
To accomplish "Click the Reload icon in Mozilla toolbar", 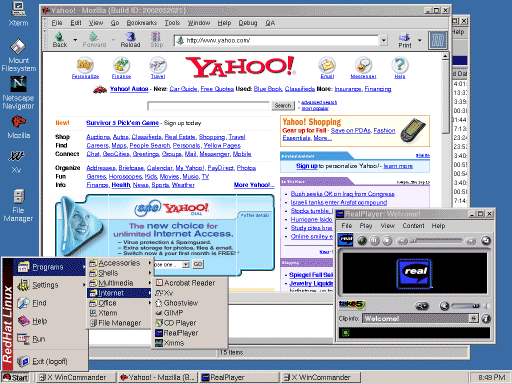I will 130,39.
